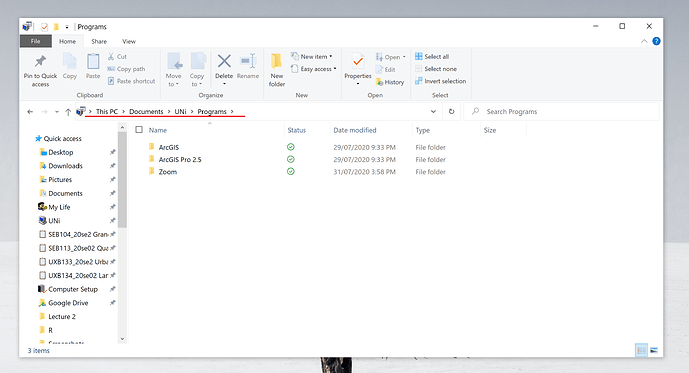This screenshot has height=373, width=689.
Task: Click Documents in breadcrumb path
Action: tap(146, 112)
